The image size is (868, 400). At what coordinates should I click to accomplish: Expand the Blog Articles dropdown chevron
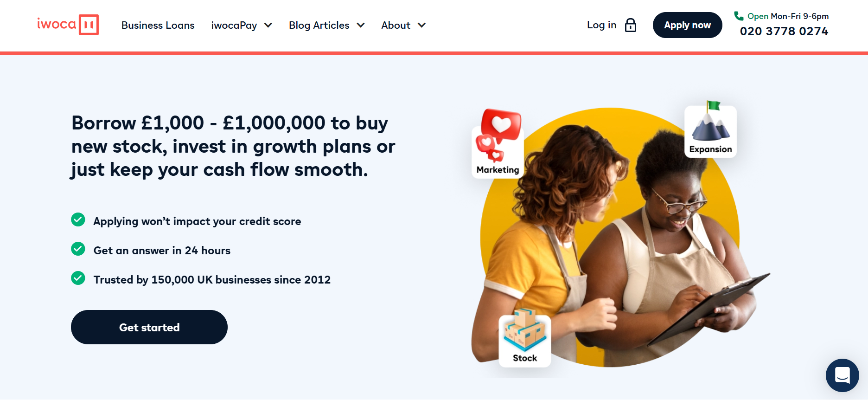point(361,25)
